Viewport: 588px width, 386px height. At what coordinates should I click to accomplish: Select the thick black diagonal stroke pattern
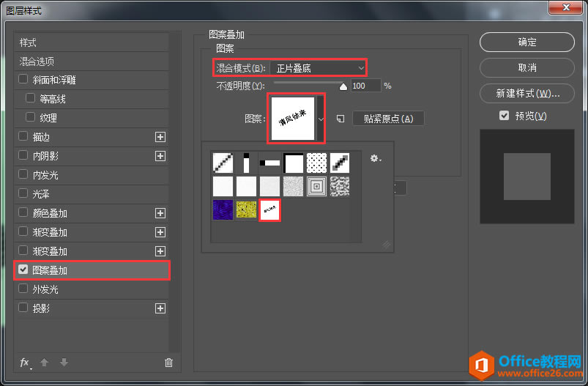click(x=340, y=163)
